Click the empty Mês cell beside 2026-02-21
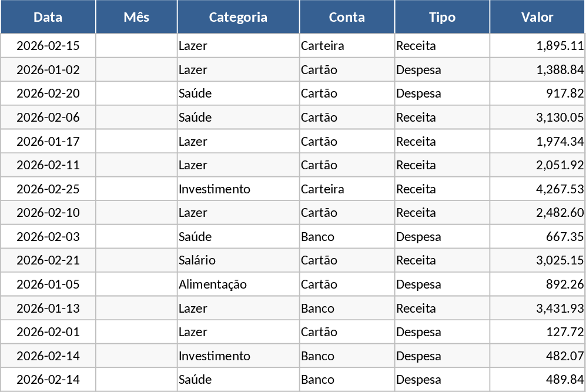The image size is (586, 392). 136,260
